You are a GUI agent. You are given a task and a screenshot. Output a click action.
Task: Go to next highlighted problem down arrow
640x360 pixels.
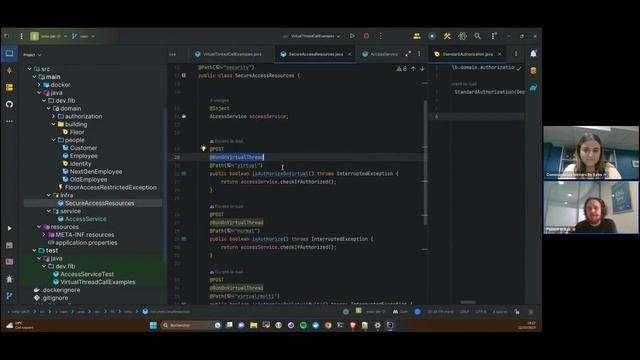422,69
